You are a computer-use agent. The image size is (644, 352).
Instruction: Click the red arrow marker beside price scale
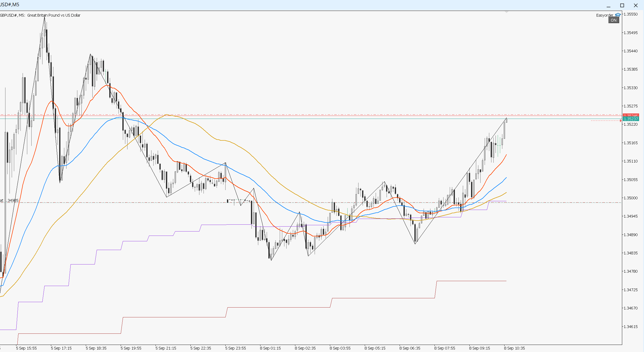(x=621, y=121)
